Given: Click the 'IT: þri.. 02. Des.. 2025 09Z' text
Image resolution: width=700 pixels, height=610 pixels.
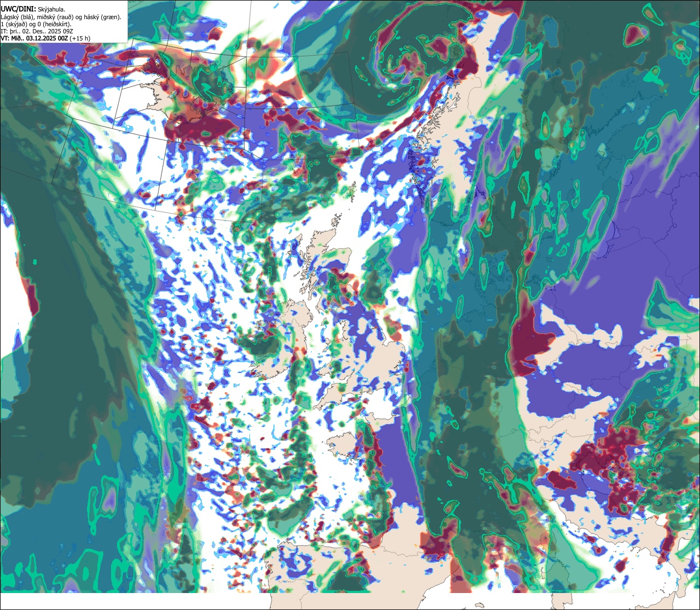Looking at the screenshot, I should coord(37,31).
